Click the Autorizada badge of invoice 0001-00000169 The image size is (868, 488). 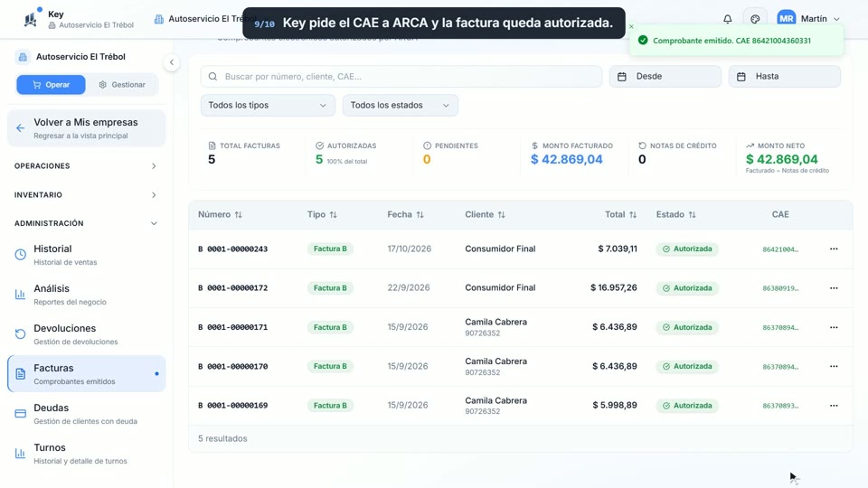point(687,406)
